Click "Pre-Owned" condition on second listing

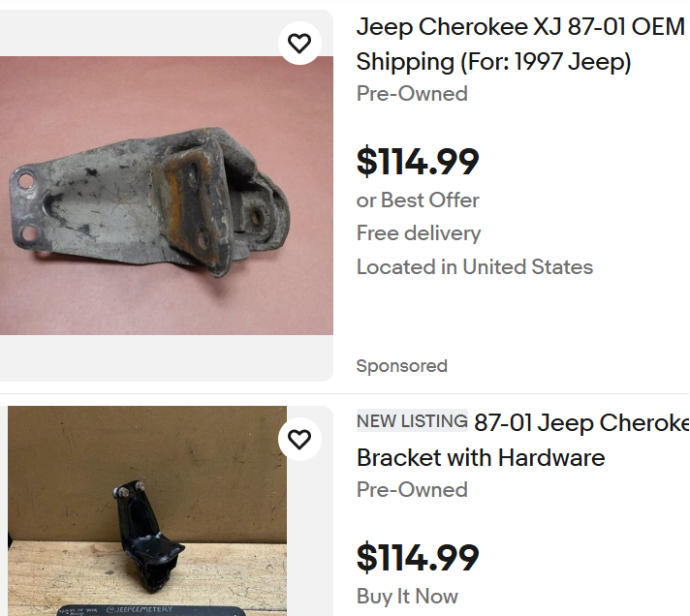pos(412,490)
